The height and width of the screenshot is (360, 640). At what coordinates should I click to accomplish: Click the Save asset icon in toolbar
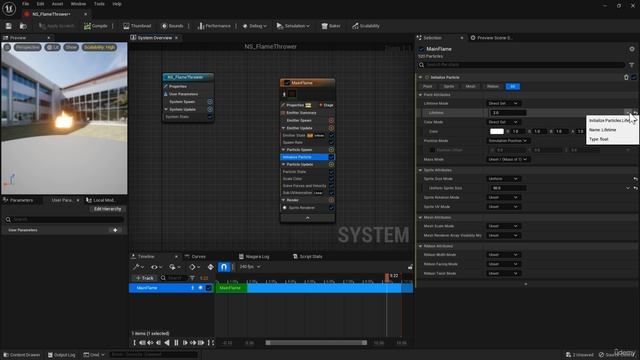point(9,26)
